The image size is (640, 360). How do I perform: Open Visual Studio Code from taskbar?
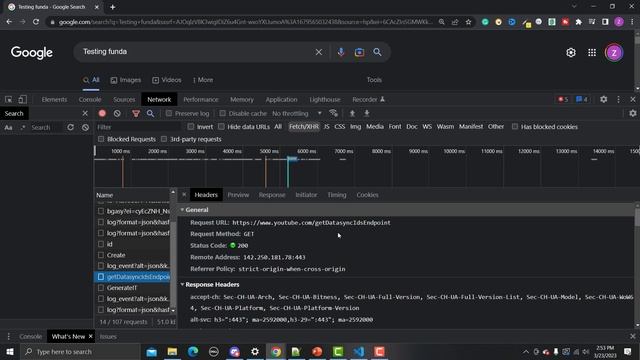pos(358,351)
